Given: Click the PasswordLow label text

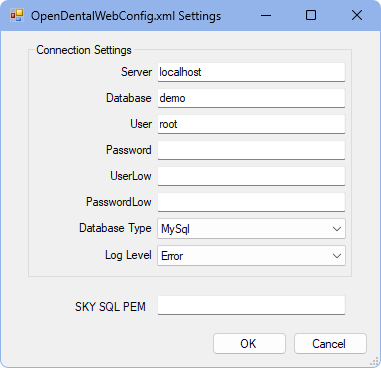Looking at the screenshot, I should pyautogui.click(x=119, y=202).
